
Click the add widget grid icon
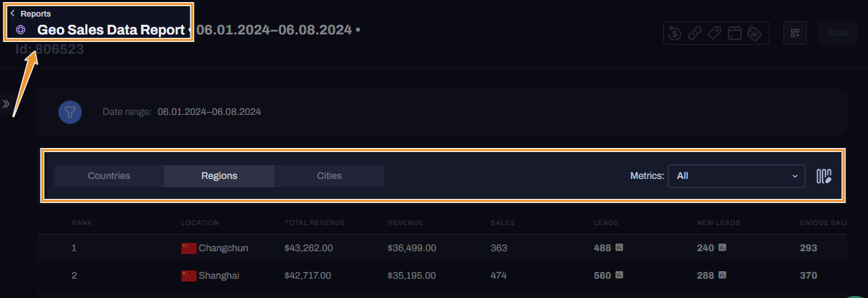[x=795, y=33]
